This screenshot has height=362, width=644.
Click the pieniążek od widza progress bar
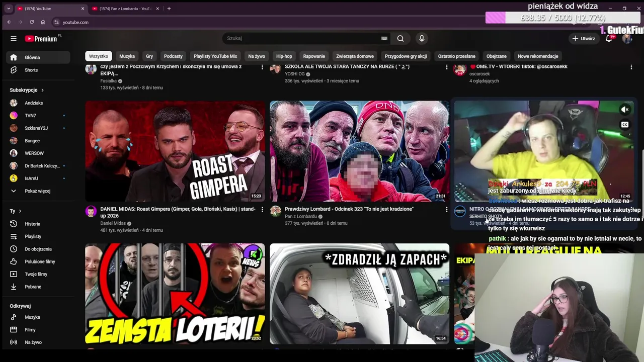562,18
